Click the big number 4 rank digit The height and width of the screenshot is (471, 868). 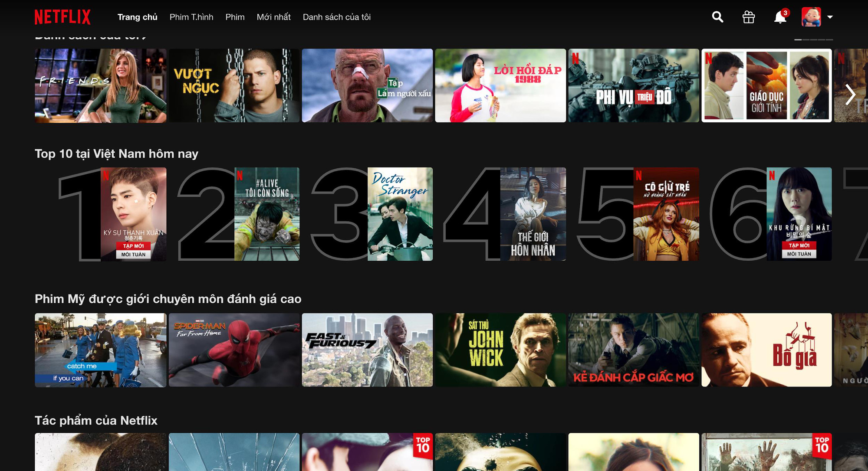point(472,214)
